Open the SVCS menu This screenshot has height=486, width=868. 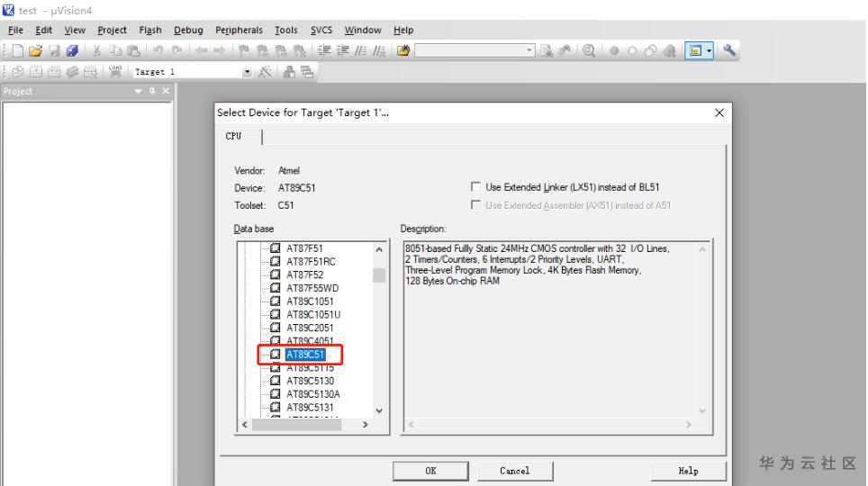[x=321, y=30]
